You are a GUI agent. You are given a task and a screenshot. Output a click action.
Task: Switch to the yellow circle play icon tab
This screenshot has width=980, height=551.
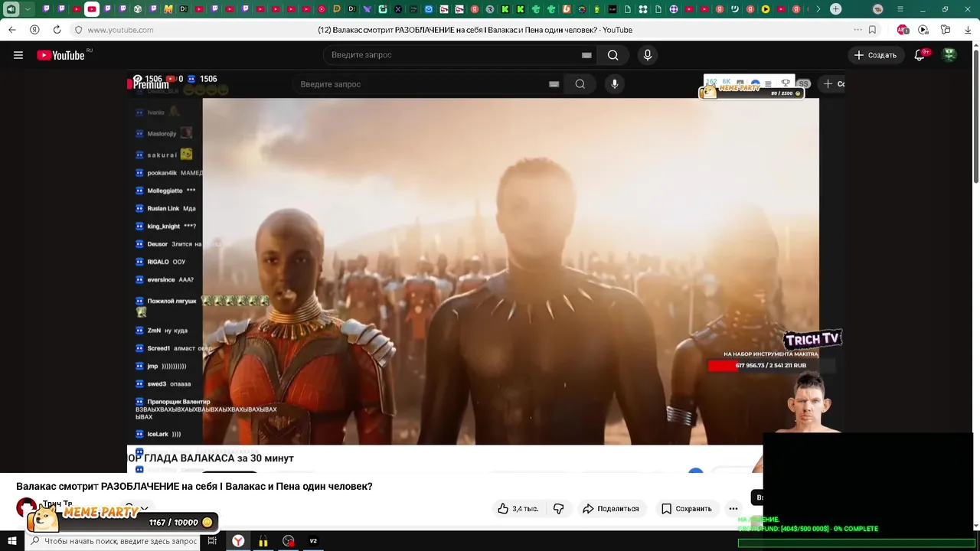pyautogui.click(x=766, y=9)
